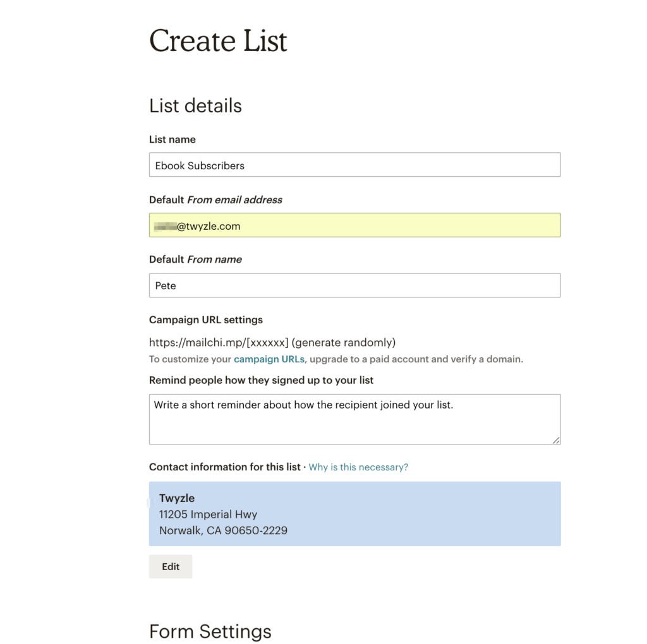This screenshot has height=644, width=647.
Task: Click the List name input field
Action: click(x=354, y=165)
